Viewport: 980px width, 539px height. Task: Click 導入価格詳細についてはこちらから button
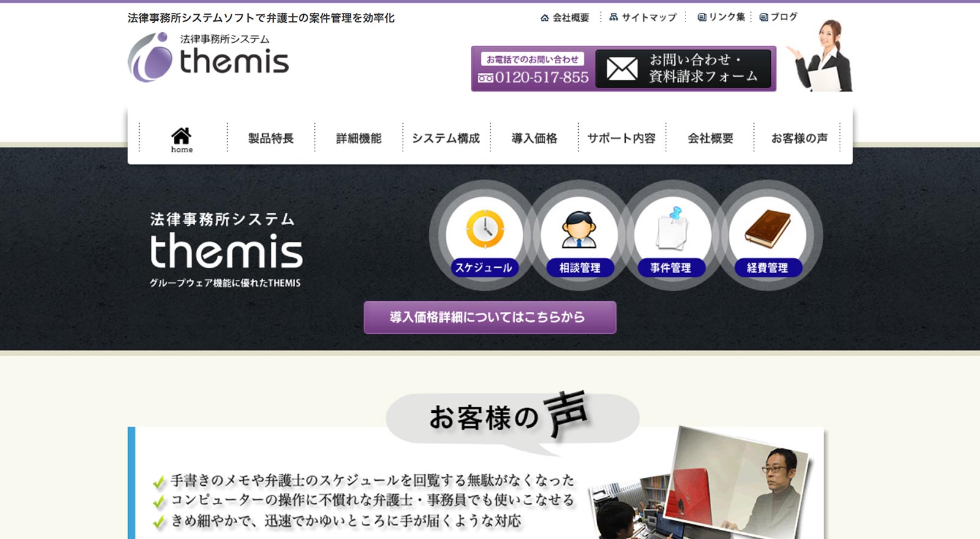489,317
